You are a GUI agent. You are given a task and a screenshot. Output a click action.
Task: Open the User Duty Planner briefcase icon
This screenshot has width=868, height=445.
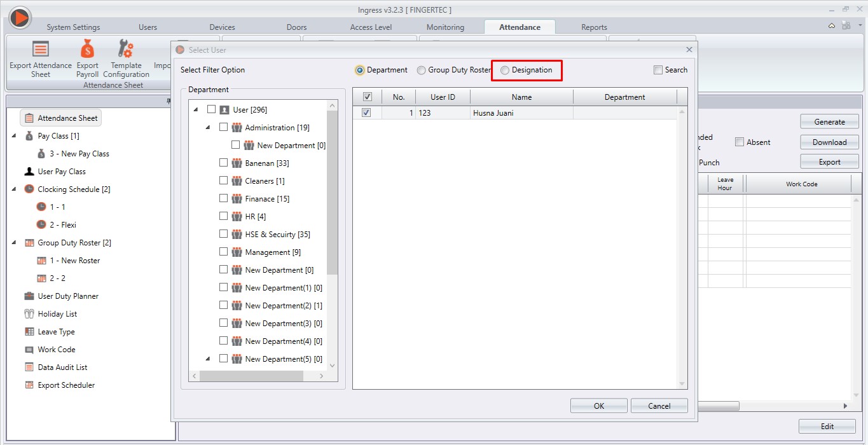(29, 296)
